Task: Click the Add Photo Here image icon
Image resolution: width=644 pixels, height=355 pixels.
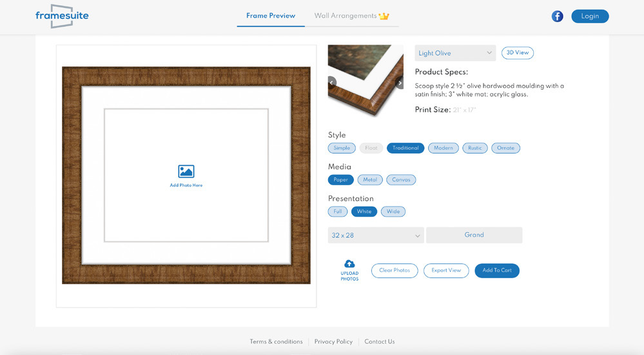Action: click(186, 171)
